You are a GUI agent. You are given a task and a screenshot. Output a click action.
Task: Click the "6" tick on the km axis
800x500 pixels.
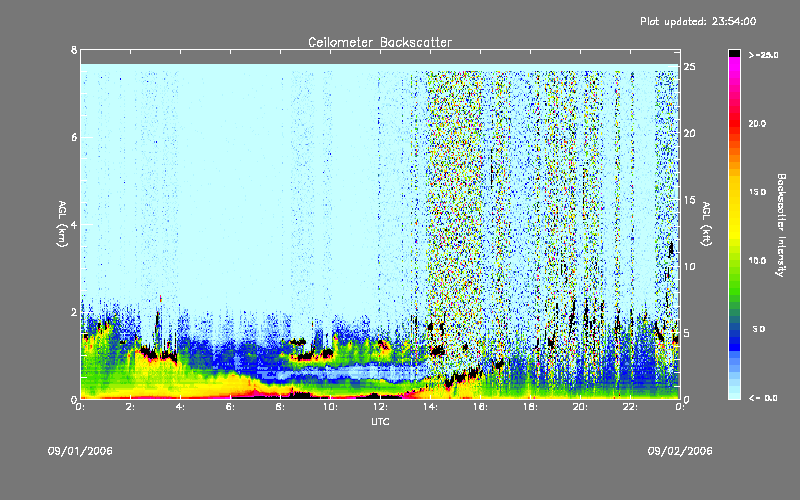click(x=74, y=137)
